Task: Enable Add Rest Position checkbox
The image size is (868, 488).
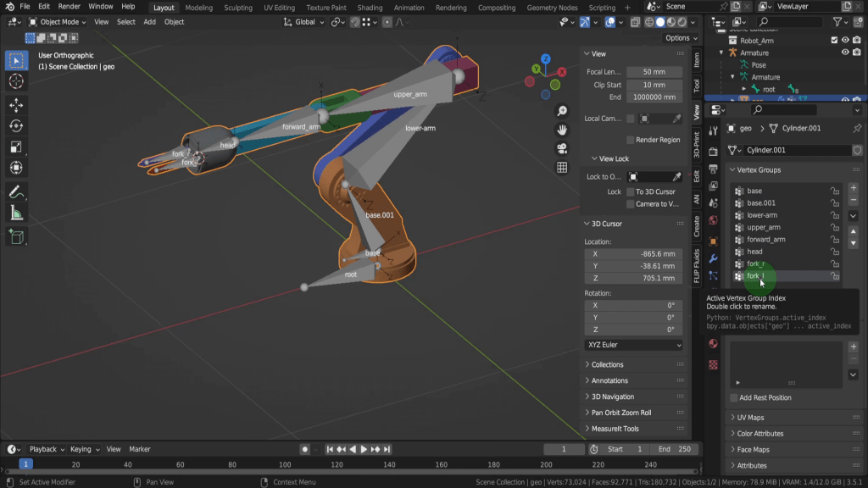Action: (734, 397)
